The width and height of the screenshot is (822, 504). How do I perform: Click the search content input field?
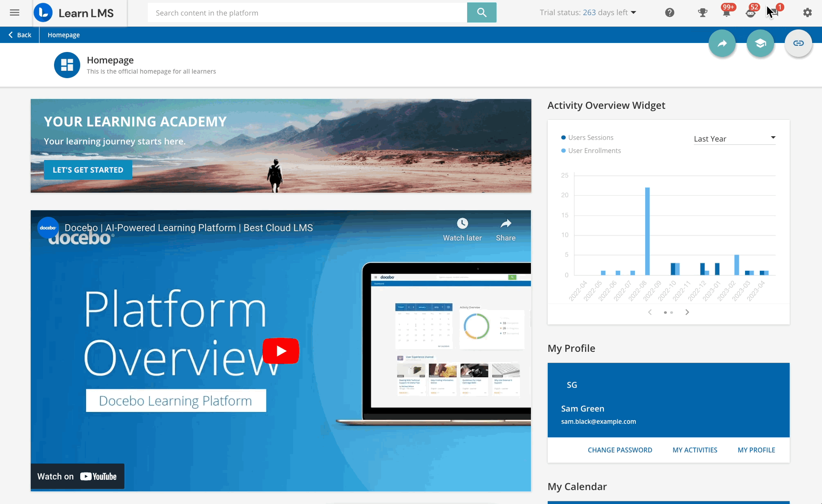(x=307, y=13)
